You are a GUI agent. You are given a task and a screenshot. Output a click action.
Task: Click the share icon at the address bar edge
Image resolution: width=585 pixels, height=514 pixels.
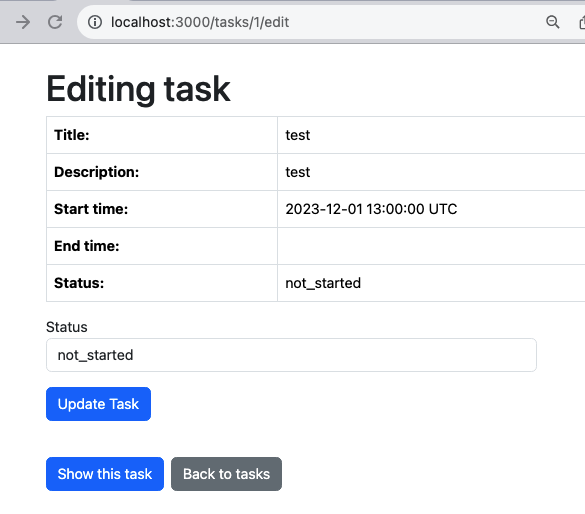pyautogui.click(x=582, y=22)
